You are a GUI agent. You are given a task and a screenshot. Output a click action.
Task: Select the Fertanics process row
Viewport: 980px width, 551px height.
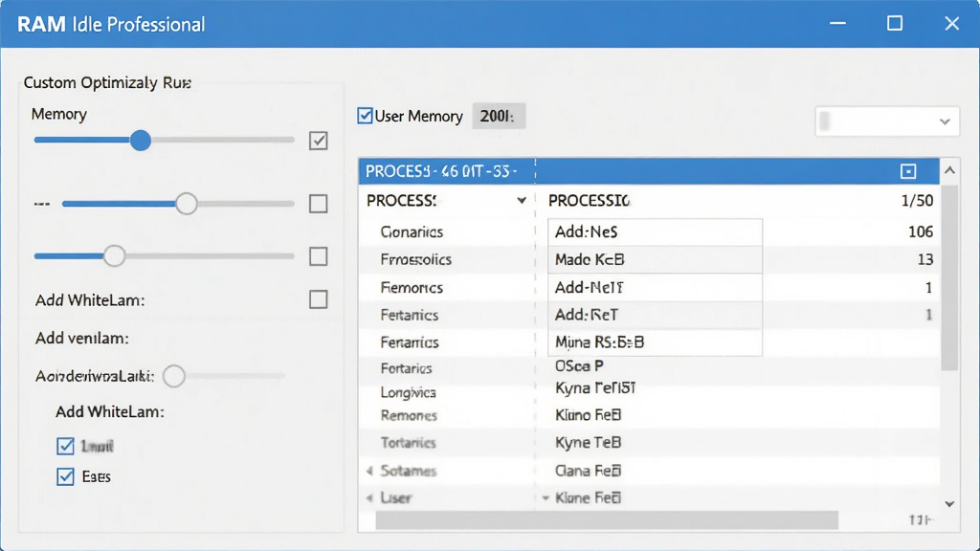point(410,315)
